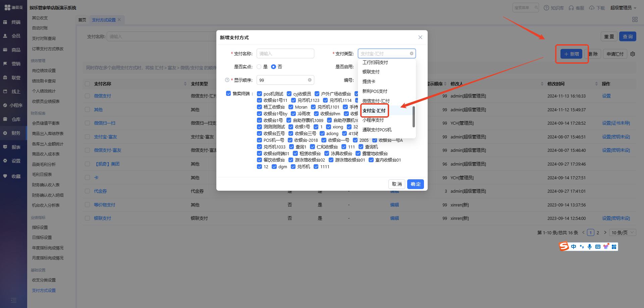Uncheck the Moran terminal checkbox
Screen dimensions: 644x308
(x=291, y=107)
